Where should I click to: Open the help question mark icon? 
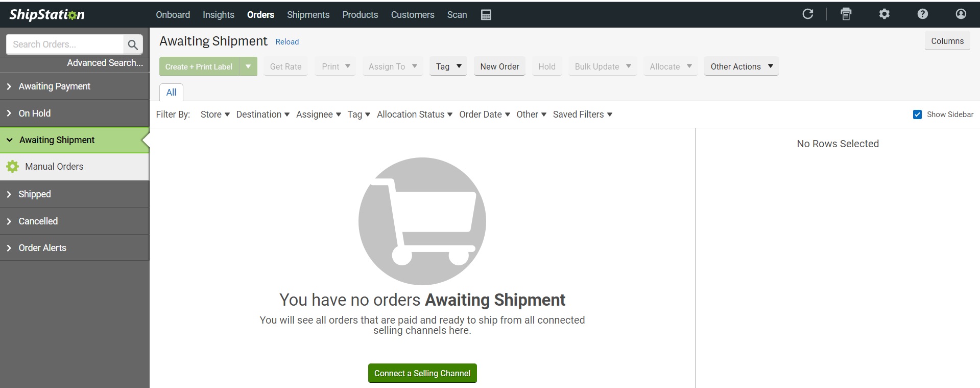pyautogui.click(x=922, y=14)
